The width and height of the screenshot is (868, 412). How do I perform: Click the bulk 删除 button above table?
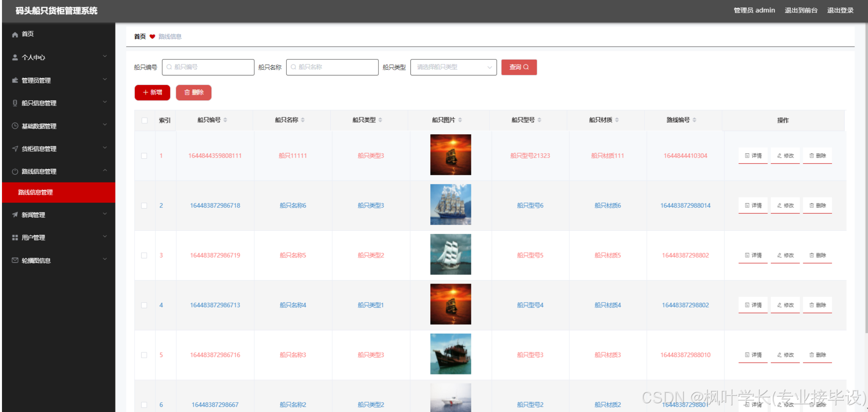(x=194, y=92)
